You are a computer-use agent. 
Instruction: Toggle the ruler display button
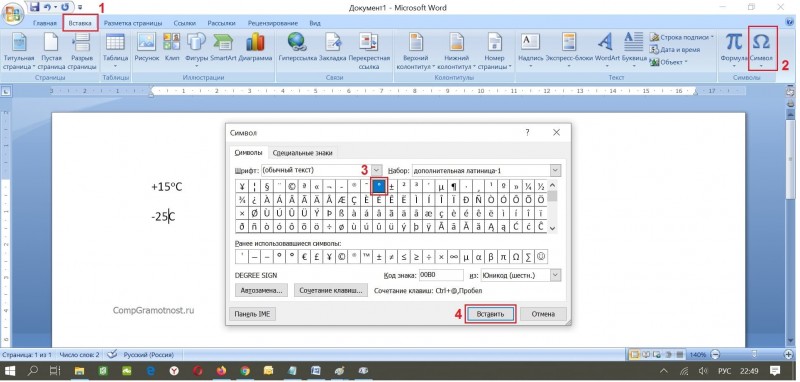(x=791, y=91)
